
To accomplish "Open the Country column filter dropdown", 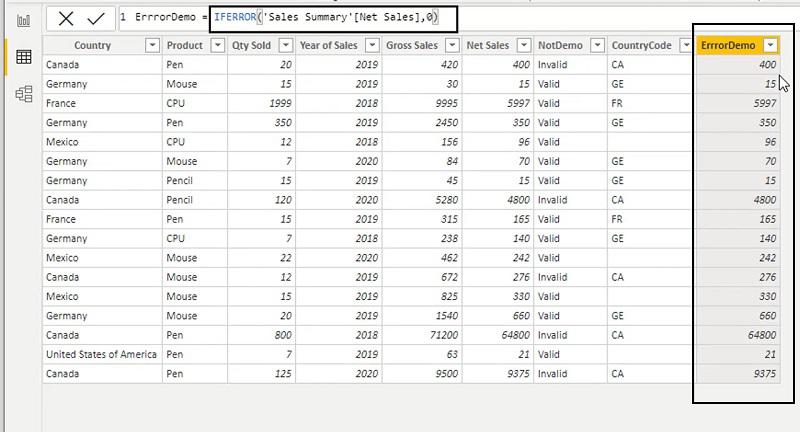I will [152, 45].
